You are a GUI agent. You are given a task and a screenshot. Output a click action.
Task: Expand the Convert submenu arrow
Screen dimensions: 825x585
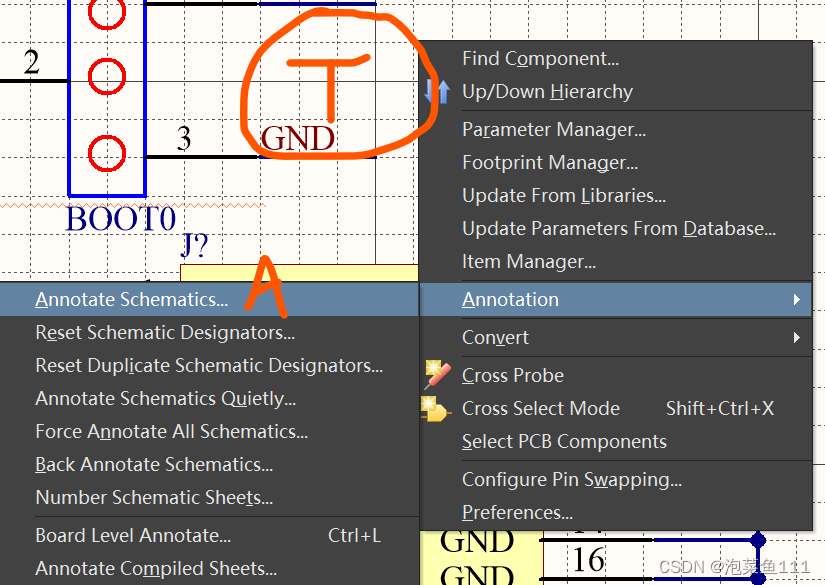pyautogui.click(x=797, y=337)
